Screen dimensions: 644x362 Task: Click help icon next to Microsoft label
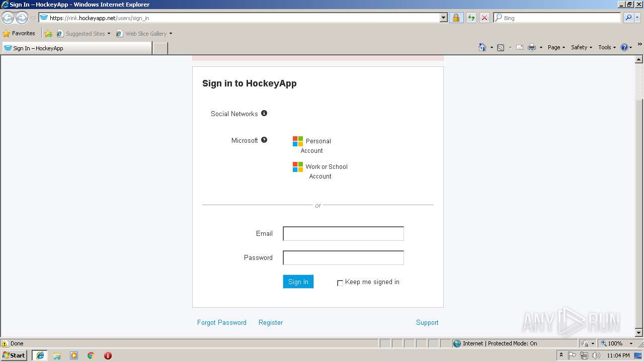click(x=264, y=140)
